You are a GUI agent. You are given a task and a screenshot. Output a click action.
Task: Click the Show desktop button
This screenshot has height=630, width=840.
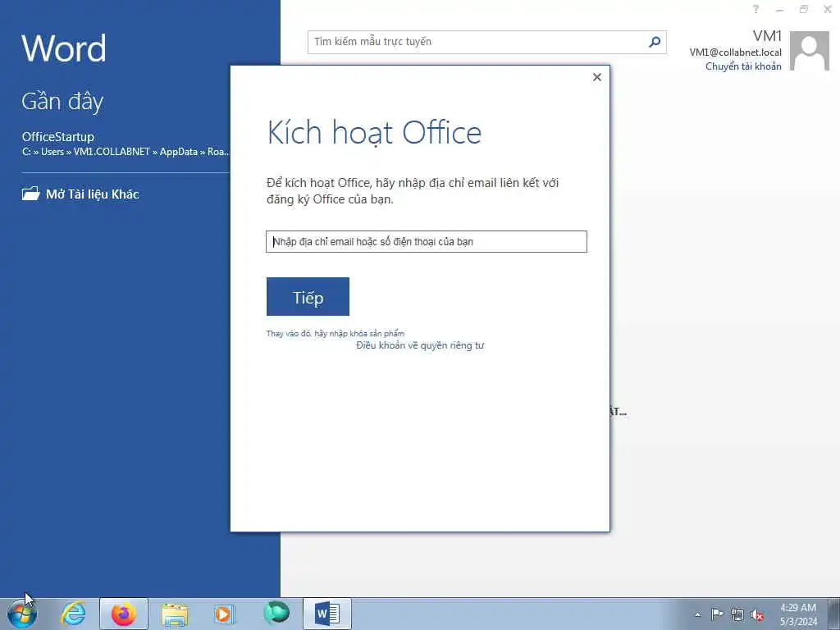tap(834, 614)
